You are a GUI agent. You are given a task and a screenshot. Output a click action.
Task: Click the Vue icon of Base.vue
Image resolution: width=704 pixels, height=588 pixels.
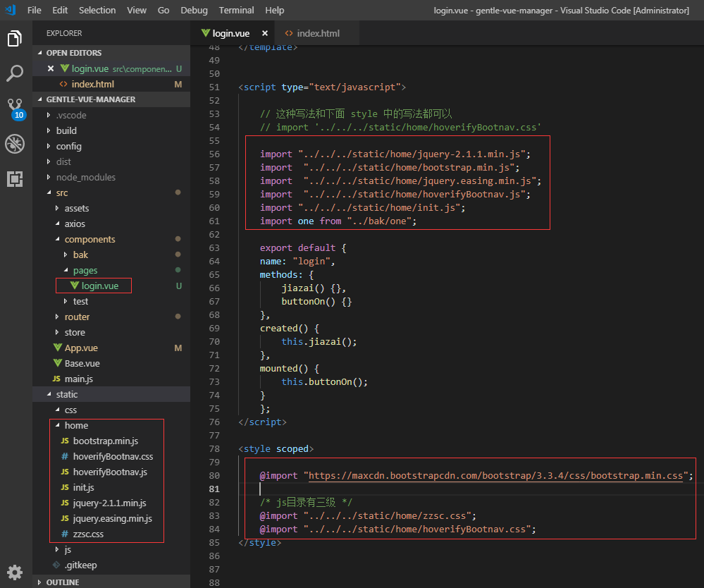tap(58, 363)
